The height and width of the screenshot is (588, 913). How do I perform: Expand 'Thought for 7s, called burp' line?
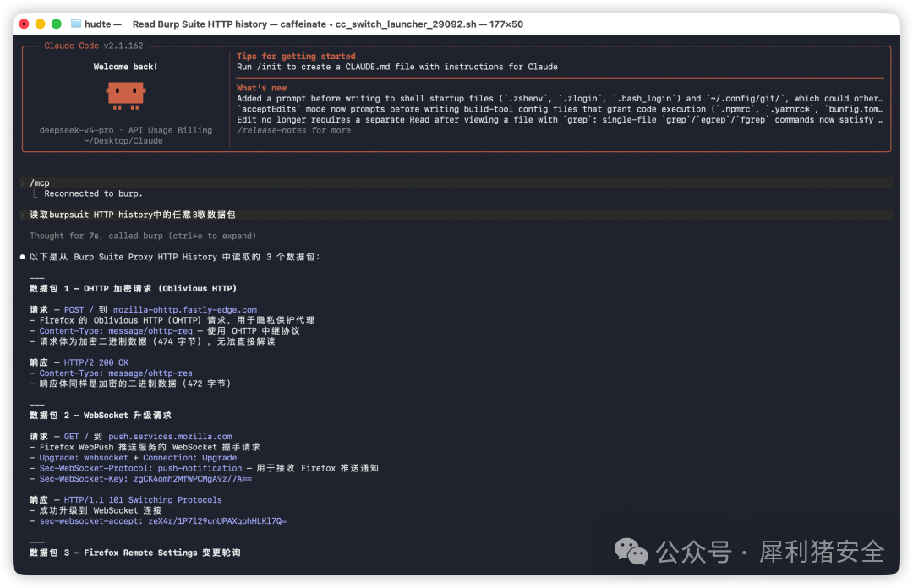point(143,236)
